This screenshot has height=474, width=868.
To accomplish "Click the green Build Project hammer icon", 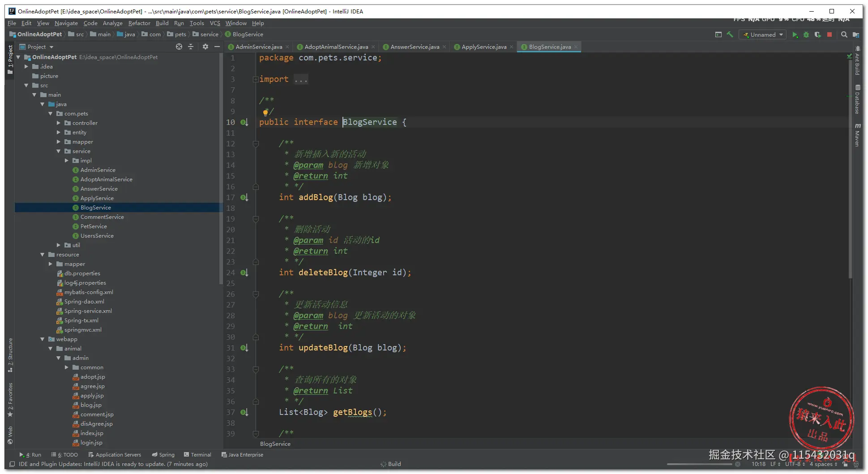I will click(730, 34).
